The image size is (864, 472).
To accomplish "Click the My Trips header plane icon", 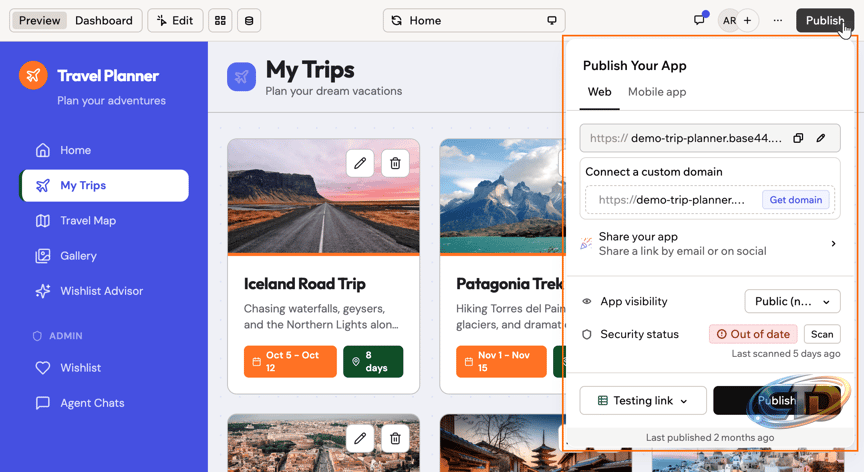I will [x=241, y=77].
